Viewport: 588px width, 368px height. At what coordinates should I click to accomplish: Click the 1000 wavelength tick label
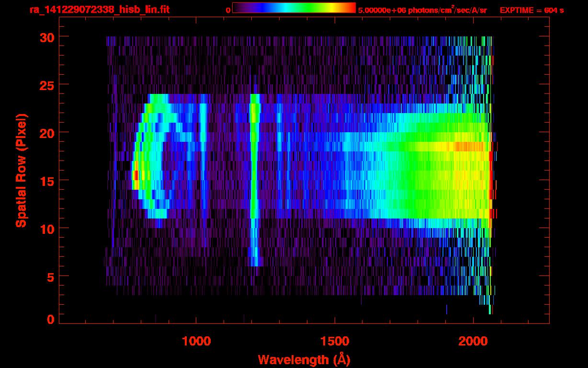coord(196,341)
